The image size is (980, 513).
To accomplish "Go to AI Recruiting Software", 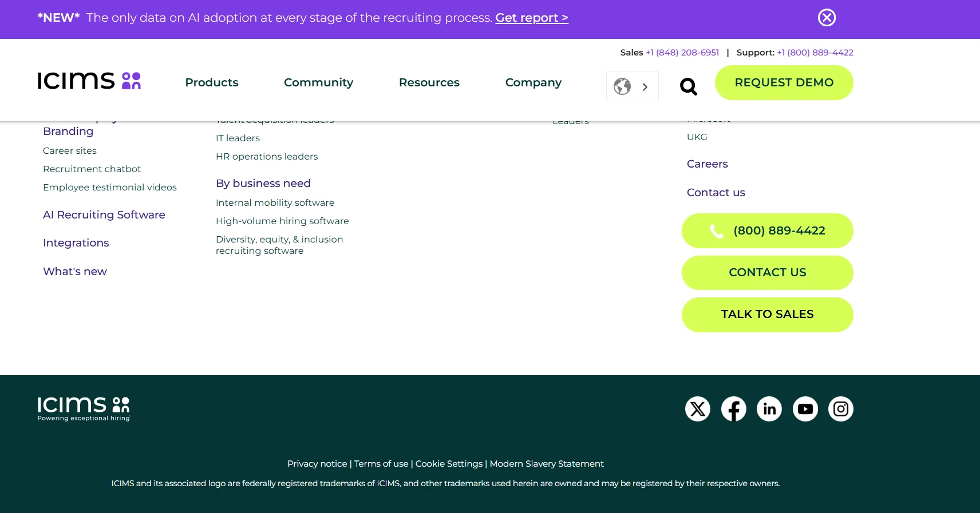I will click(104, 214).
